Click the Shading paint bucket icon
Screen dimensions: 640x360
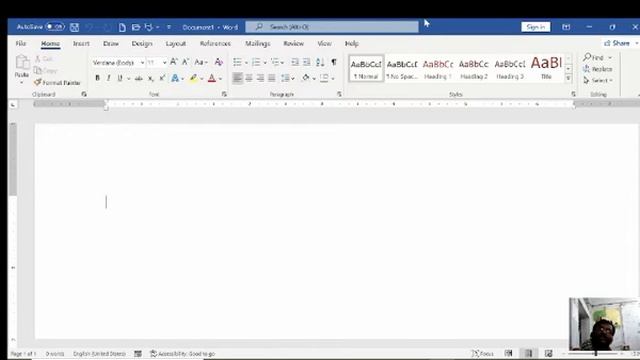point(306,78)
